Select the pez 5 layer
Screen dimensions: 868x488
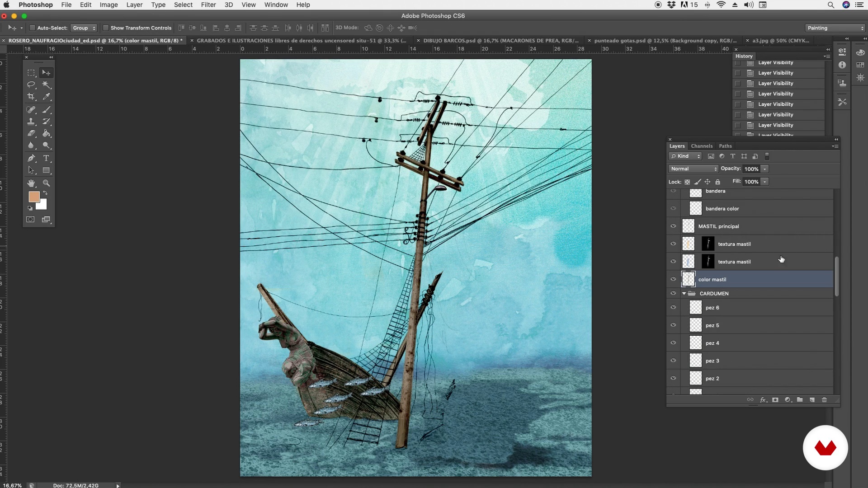tap(757, 325)
